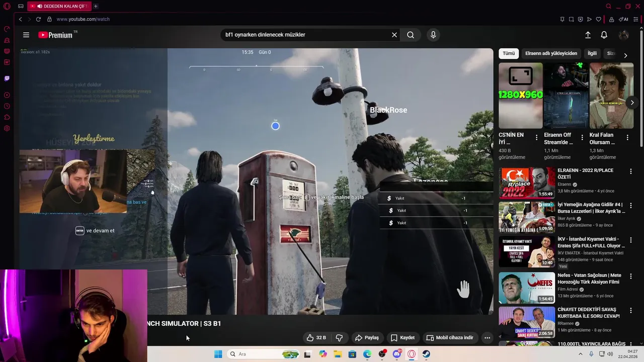644x362 pixels.
Task: Open the Windows Start button
Action: pyautogui.click(x=218, y=354)
